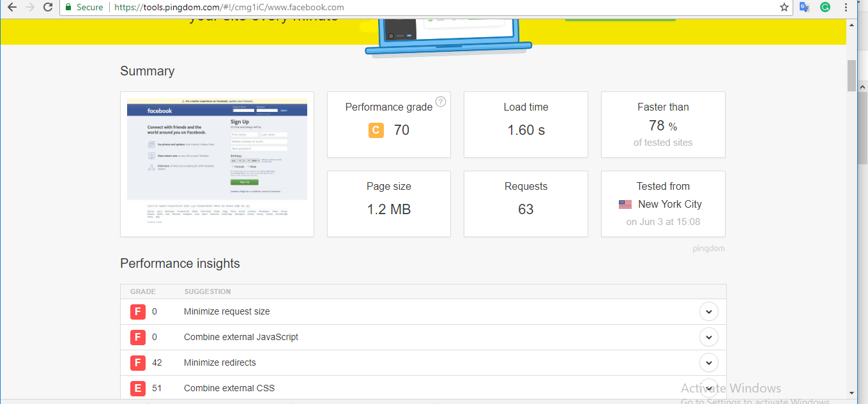
Task: Click the vertical scrollbar thumb
Action: [851, 75]
